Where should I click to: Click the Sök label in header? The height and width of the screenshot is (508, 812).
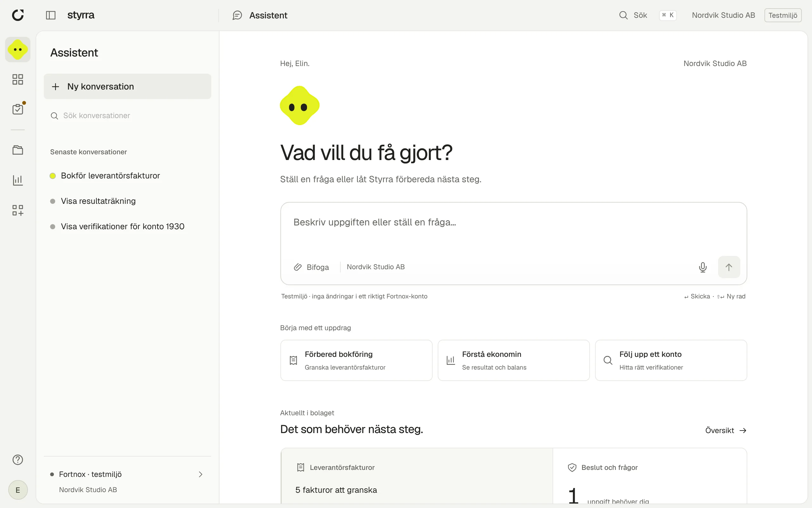pos(640,15)
